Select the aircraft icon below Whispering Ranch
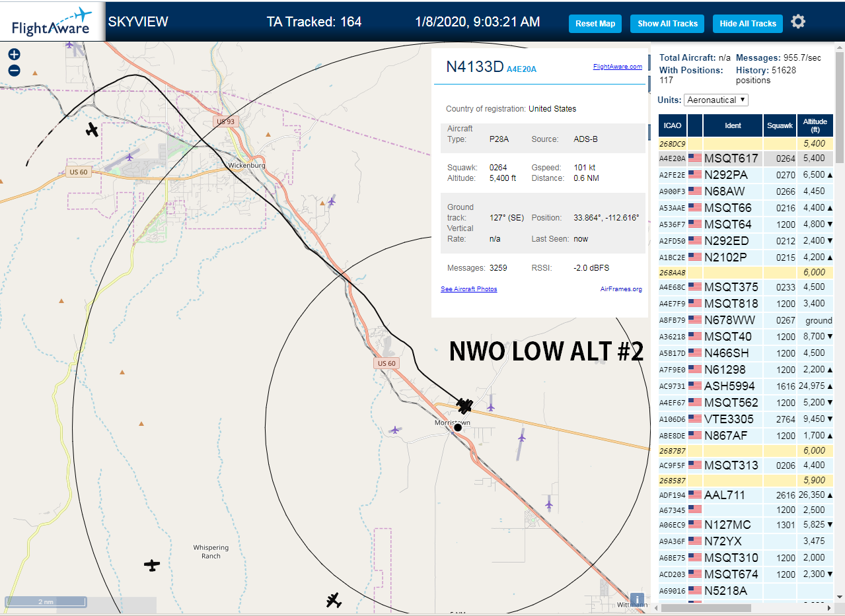 tap(152, 565)
